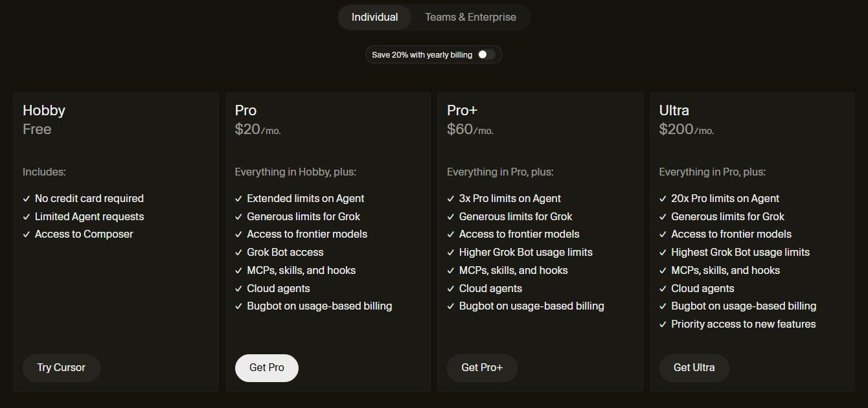The height and width of the screenshot is (408, 868).
Task: Click checkmark beside 20x Pro limits on Agent
Action: pyautogui.click(x=663, y=199)
